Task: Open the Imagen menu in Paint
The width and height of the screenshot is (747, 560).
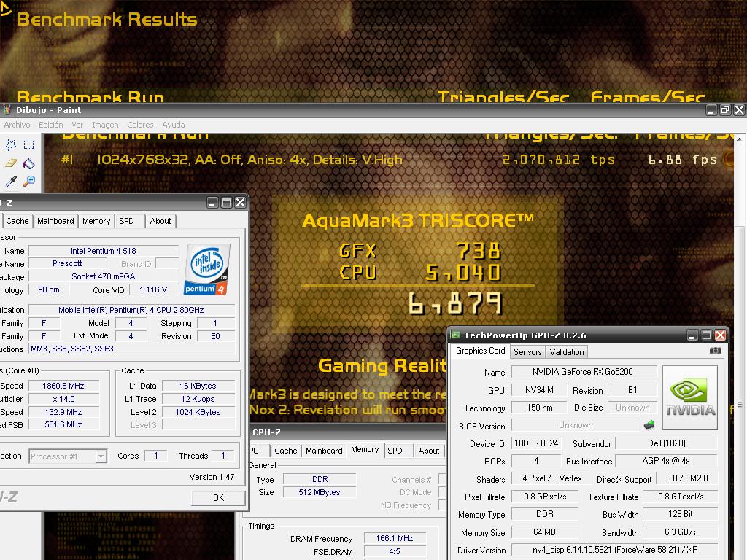Action: (x=105, y=125)
